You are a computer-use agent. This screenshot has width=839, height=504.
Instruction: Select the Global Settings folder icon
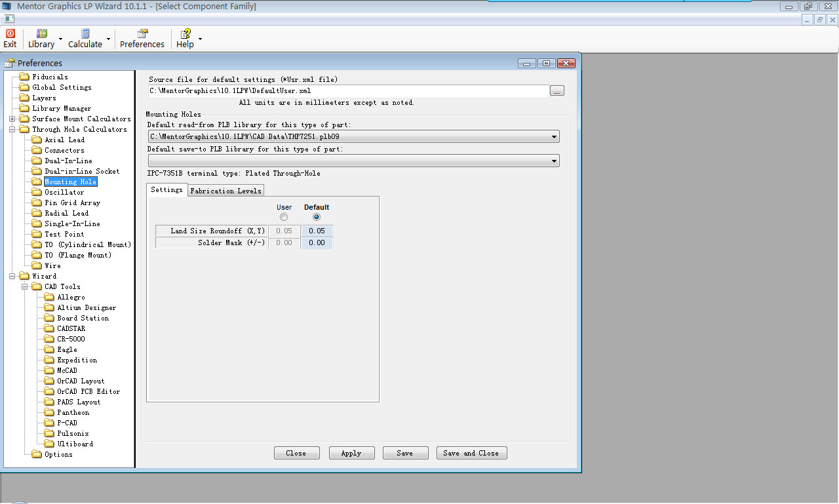(x=24, y=87)
